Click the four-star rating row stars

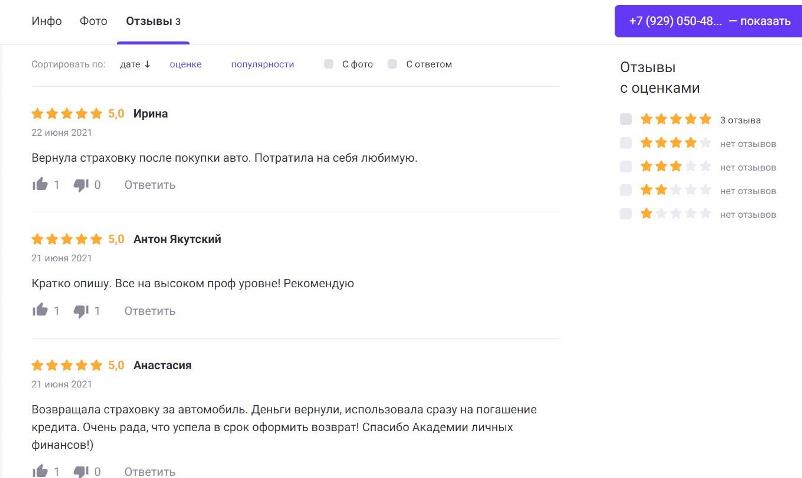click(676, 143)
